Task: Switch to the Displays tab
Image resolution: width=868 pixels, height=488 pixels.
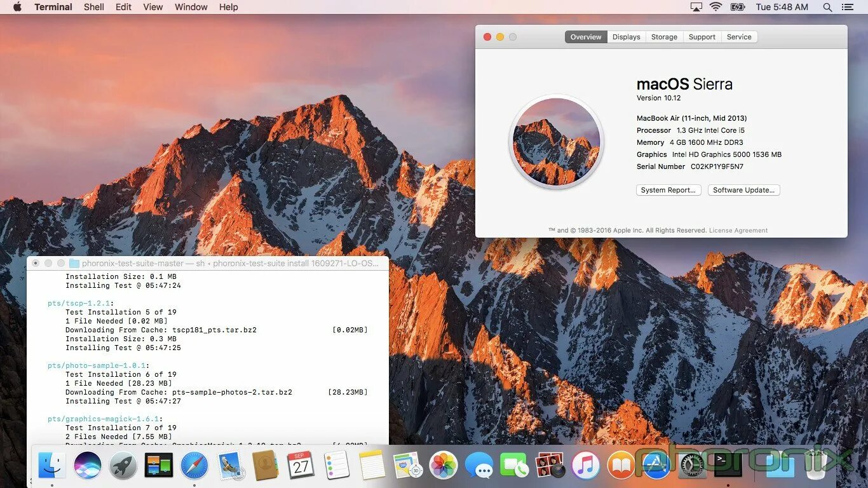Action: click(x=627, y=37)
